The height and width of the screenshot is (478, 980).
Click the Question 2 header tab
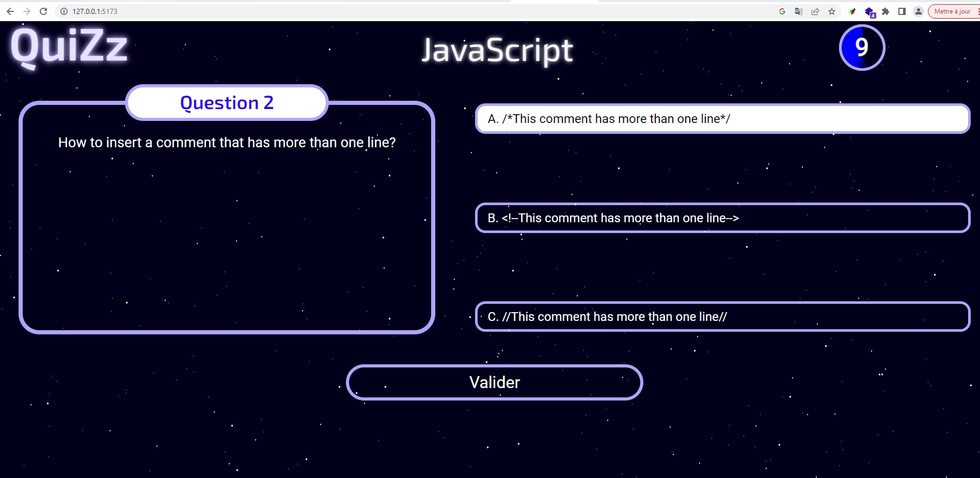(226, 103)
